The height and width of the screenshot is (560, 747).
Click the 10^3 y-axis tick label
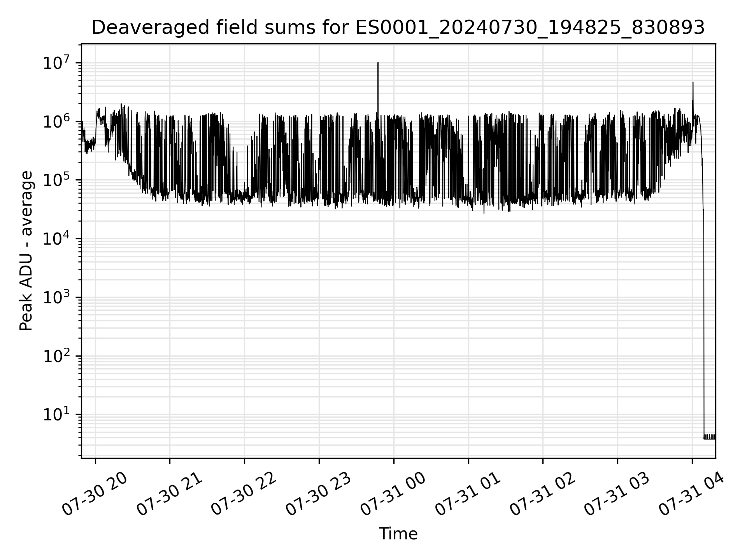(x=57, y=297)
